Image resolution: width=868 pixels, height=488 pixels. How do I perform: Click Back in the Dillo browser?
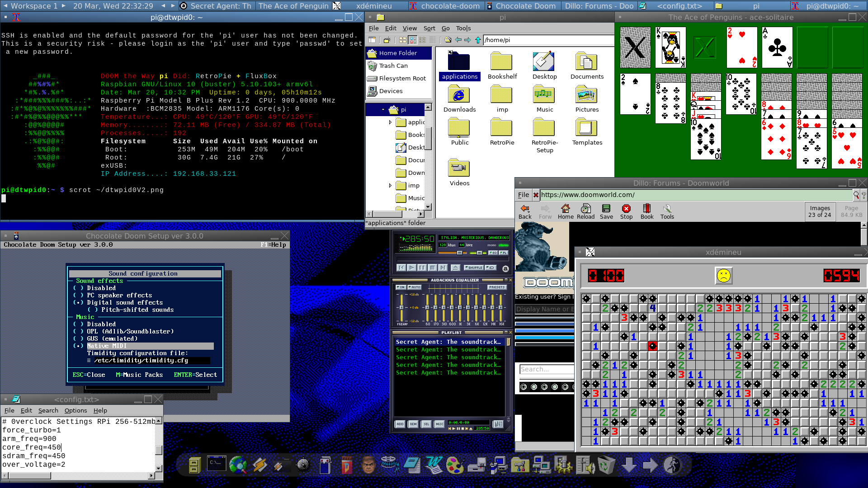tap(525, 211)
